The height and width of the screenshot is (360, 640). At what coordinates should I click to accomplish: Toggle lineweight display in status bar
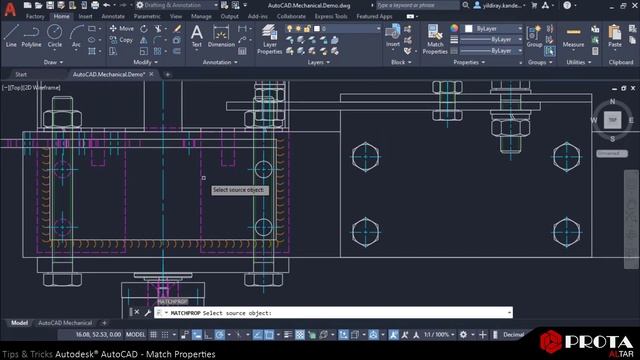click(x=288, y=335)
